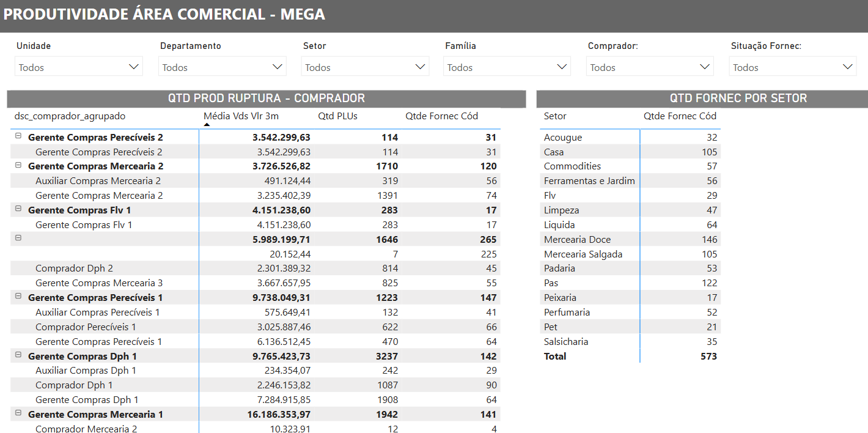Select the Gerente Compras Mercearia 3 row
Image resolution: width=868 pixels, height=433 pixels.
point(256,283)
